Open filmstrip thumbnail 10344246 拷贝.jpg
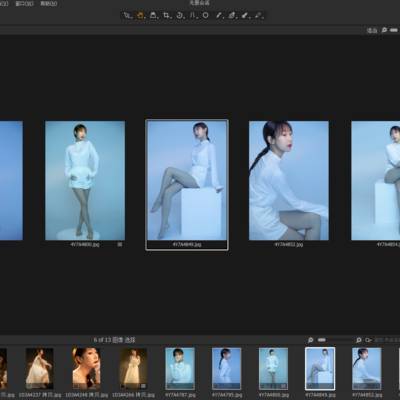The image size is (400, 400). [x=86, y=369]
